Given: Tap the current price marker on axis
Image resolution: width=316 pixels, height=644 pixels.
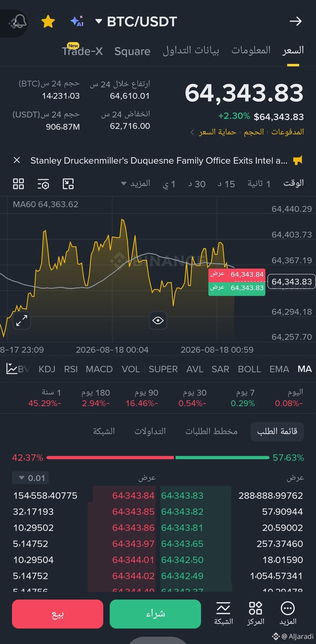Looking at the screenshot, I should coord(291,281).
